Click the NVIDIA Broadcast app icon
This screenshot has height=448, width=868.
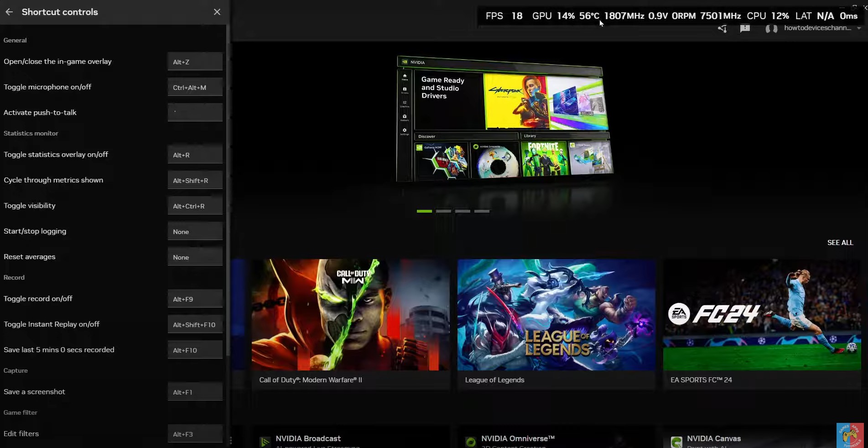click(x=265, y=442)
